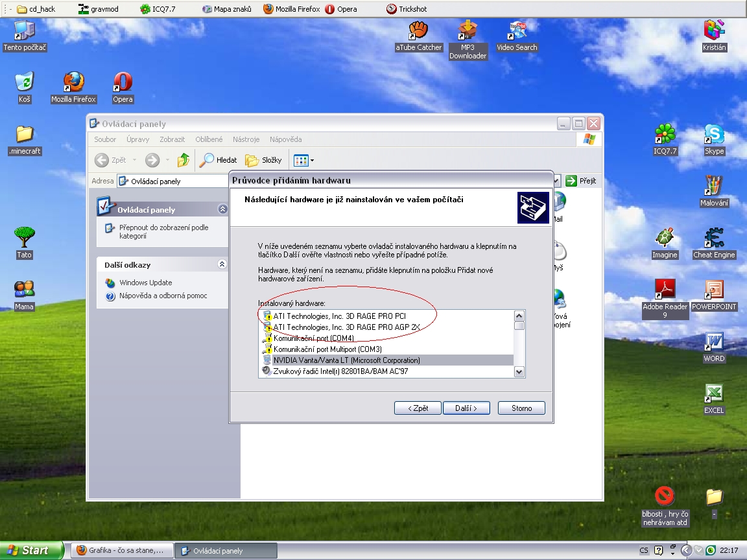Click the Storno button in wizard
This screenshot has height=560, width=747.
coord(521,408)
